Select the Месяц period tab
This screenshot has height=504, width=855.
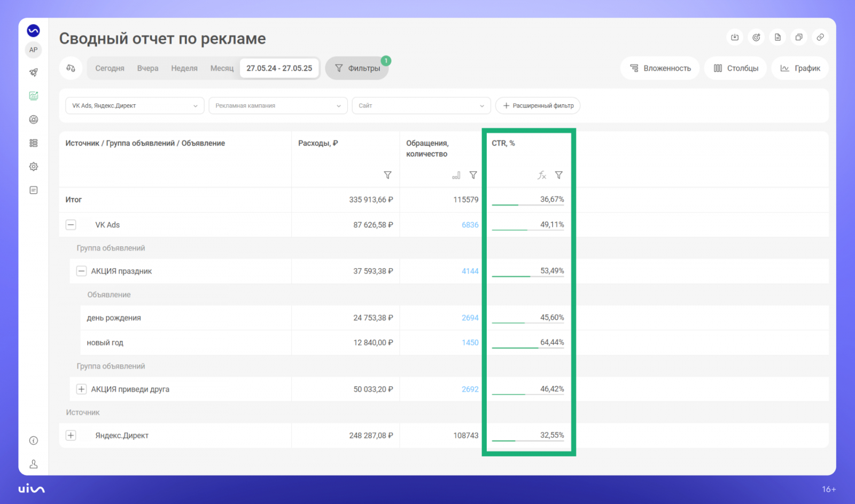click(x=222, y=68)
